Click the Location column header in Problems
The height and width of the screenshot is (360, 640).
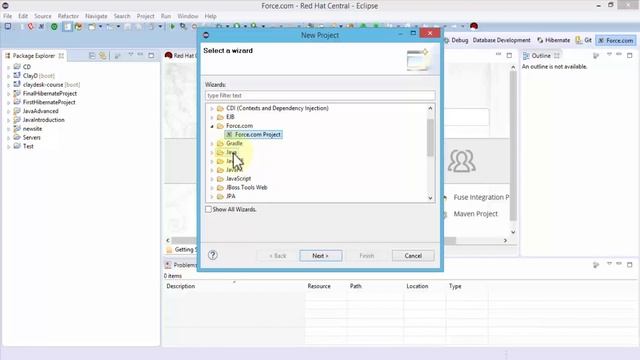417,286
